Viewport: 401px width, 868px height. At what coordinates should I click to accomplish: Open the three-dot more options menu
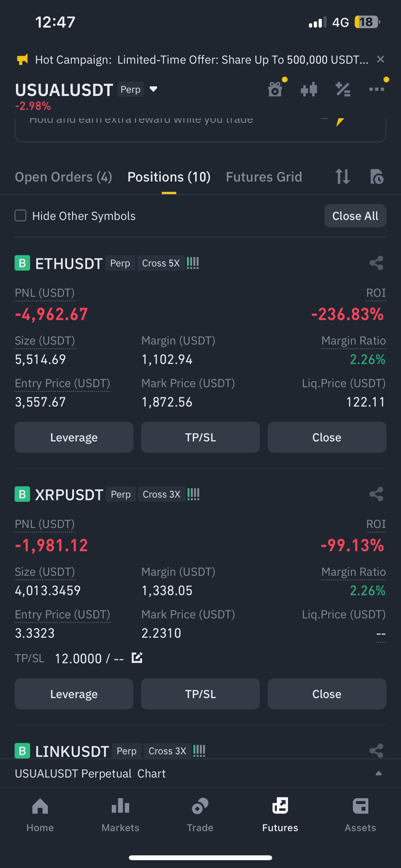pyautogui.click(x=376, y=89)
